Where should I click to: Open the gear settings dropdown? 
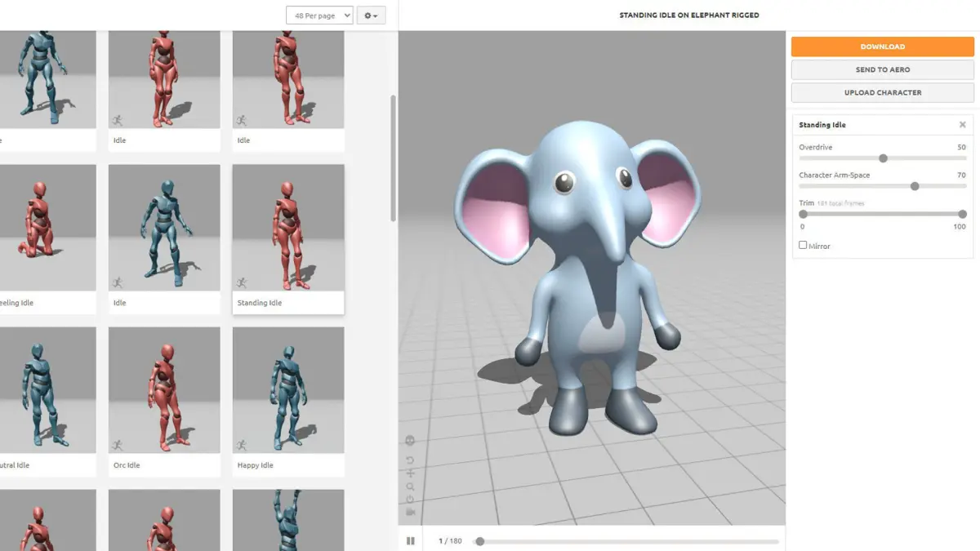(371, 16)
